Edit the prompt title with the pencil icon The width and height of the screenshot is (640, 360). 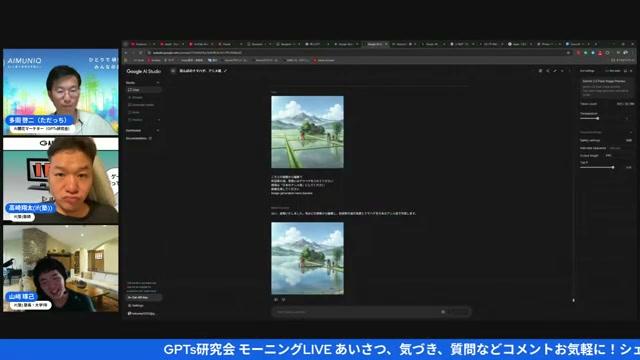pyautogui.click(x=225, y=71)
